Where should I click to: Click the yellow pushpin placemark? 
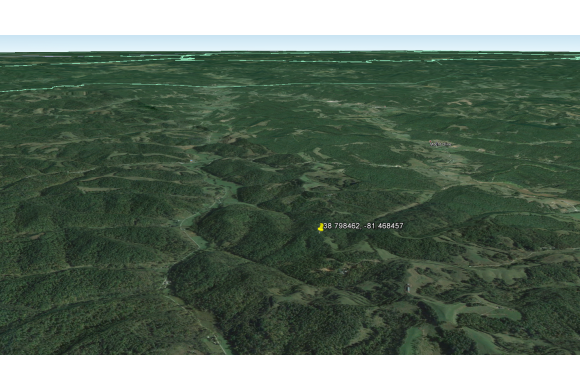point(321,227)
